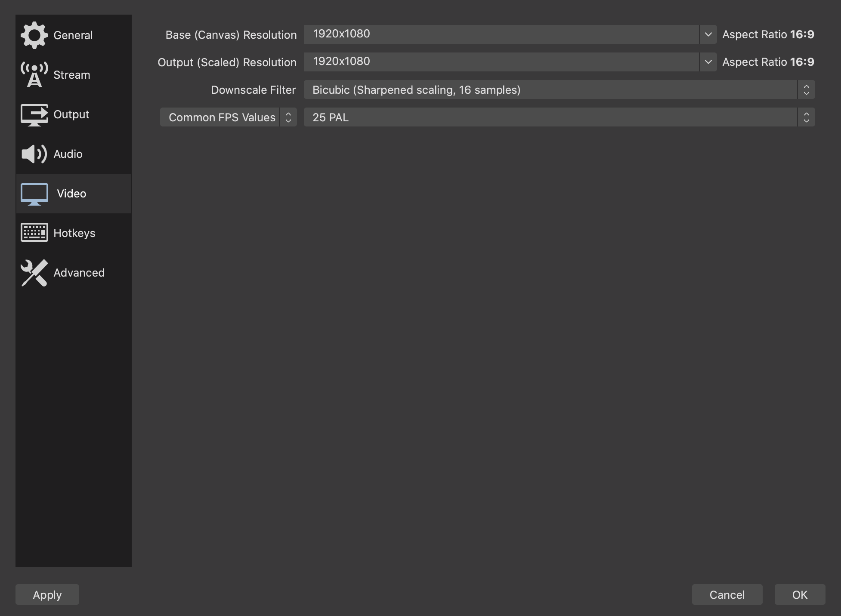Open the Stream antenna icon panel
The width and height of the screenshot is (841, 616).
pos(74,74)
